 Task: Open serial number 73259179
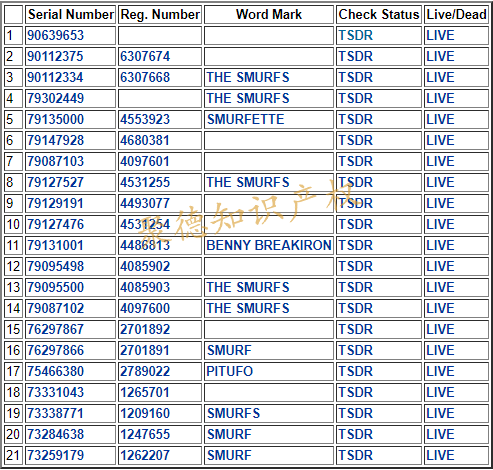pos(55,455)
